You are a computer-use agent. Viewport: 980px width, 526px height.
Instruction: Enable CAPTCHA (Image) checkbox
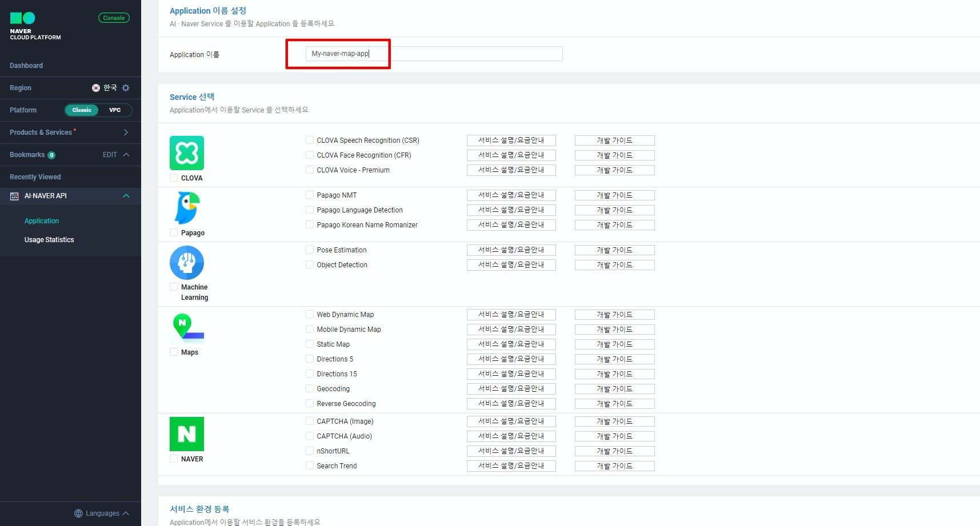[310, 421]
